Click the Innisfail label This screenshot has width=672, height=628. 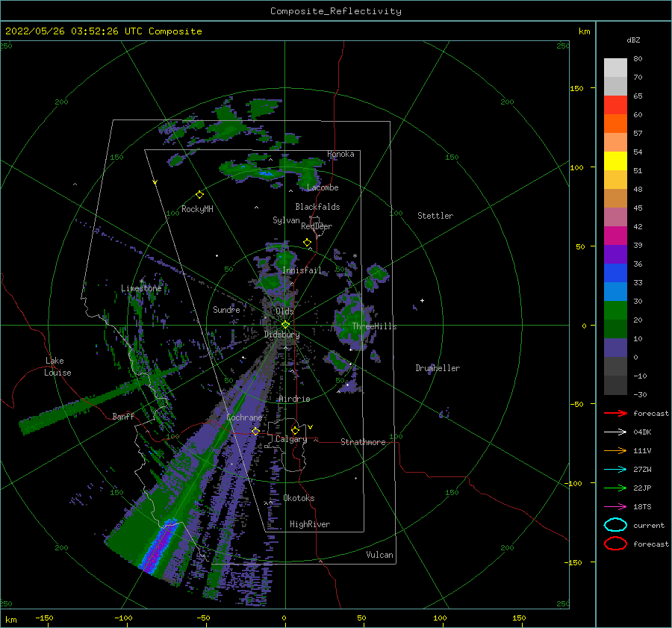302,270
